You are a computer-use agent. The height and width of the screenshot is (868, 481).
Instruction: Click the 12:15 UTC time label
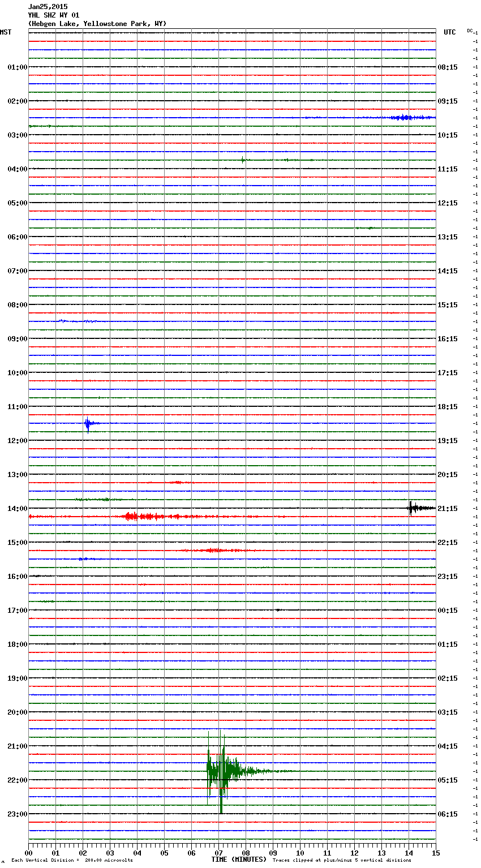pyautogui.click(x=448, y=203)
